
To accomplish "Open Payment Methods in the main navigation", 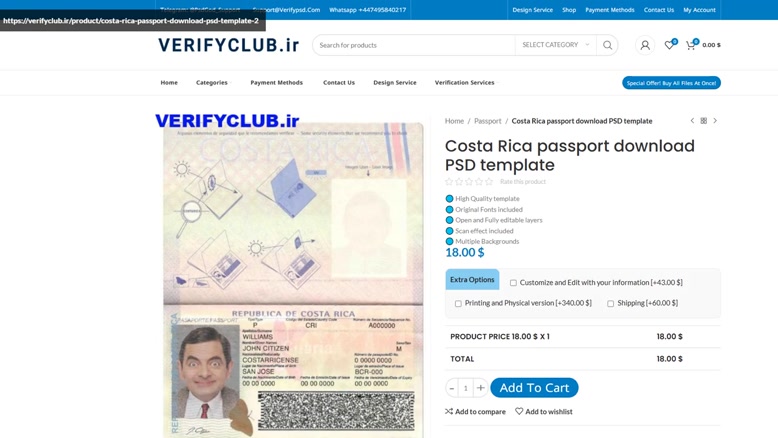I will (276, 82).
